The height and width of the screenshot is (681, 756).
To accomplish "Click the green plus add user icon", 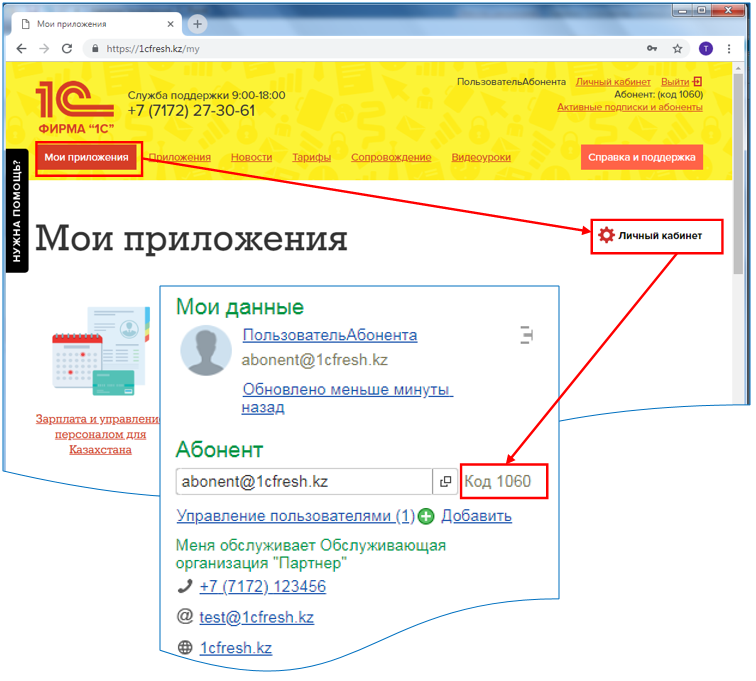I will 426,517.
